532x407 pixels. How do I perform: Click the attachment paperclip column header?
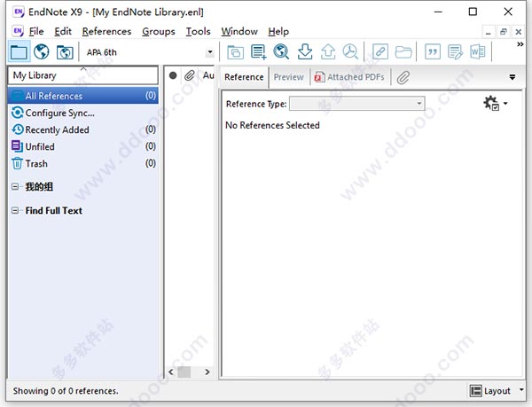click(x=190, y=75)
